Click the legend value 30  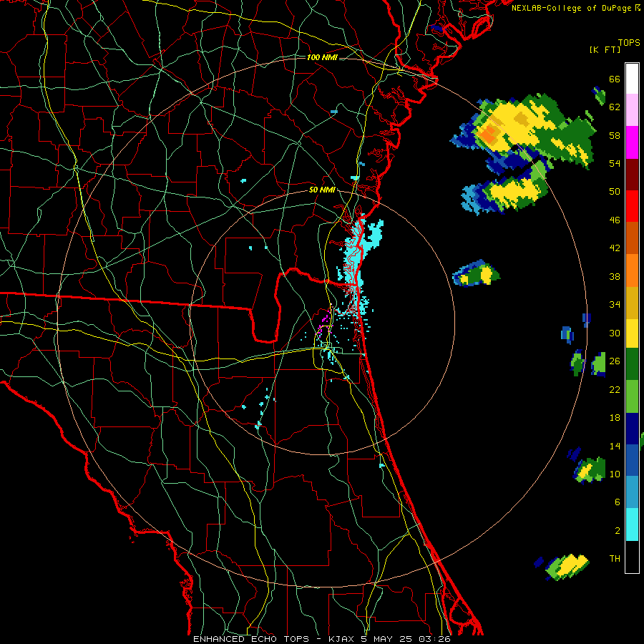point(615,333)
